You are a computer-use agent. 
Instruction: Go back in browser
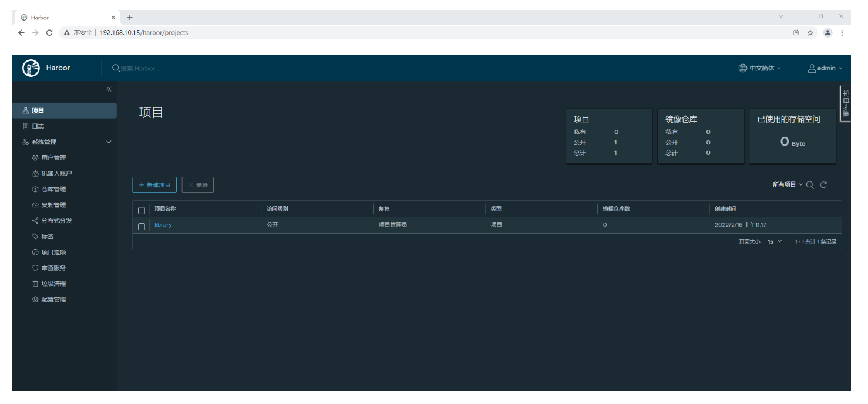pyautogui.click(x=21, y=33)
